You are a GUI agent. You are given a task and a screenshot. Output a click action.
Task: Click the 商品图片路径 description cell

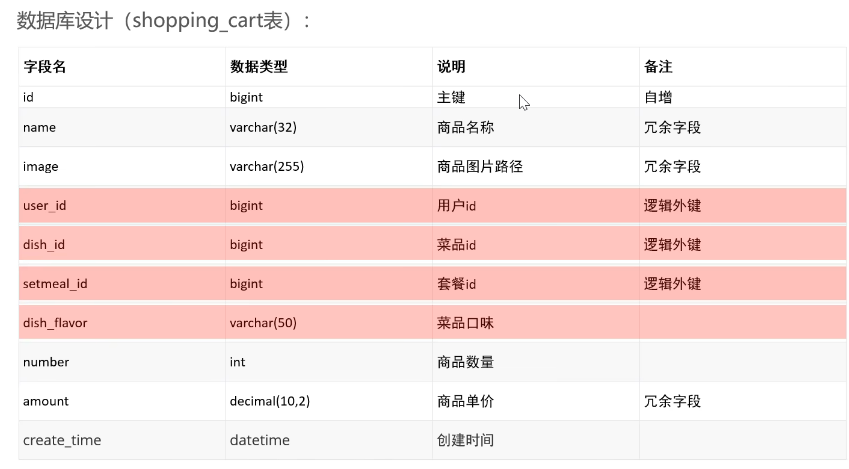480,166
